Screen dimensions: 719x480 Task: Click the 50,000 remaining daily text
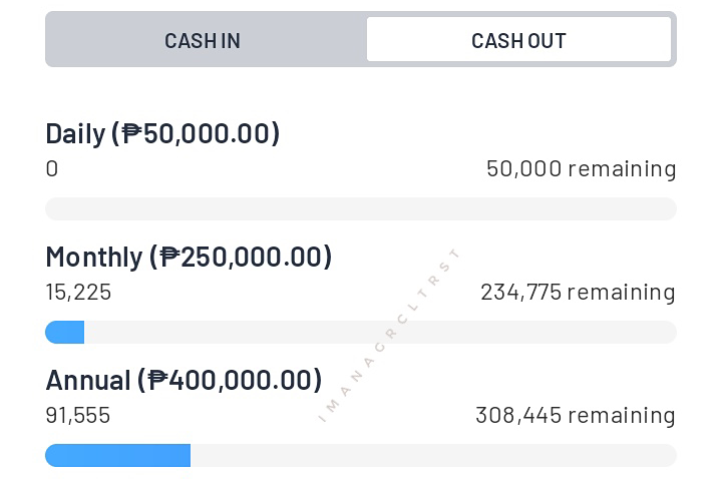[x=581, y=169]
